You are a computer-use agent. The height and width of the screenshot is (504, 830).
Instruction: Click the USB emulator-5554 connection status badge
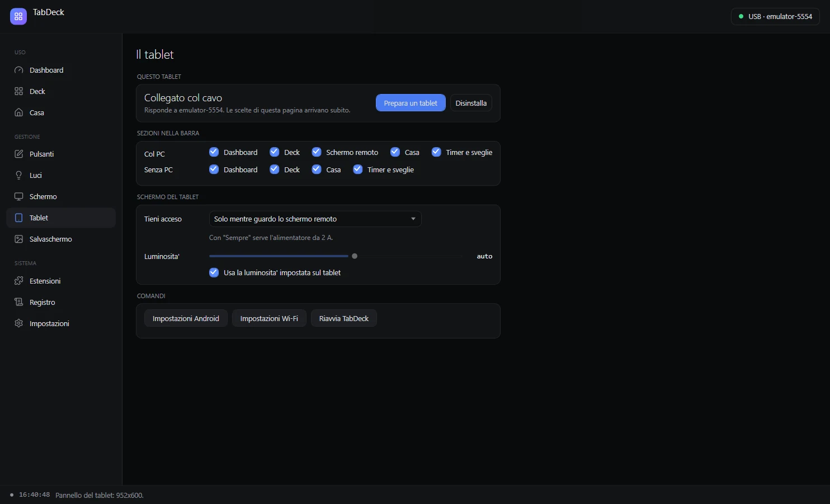tap(775, 17)
